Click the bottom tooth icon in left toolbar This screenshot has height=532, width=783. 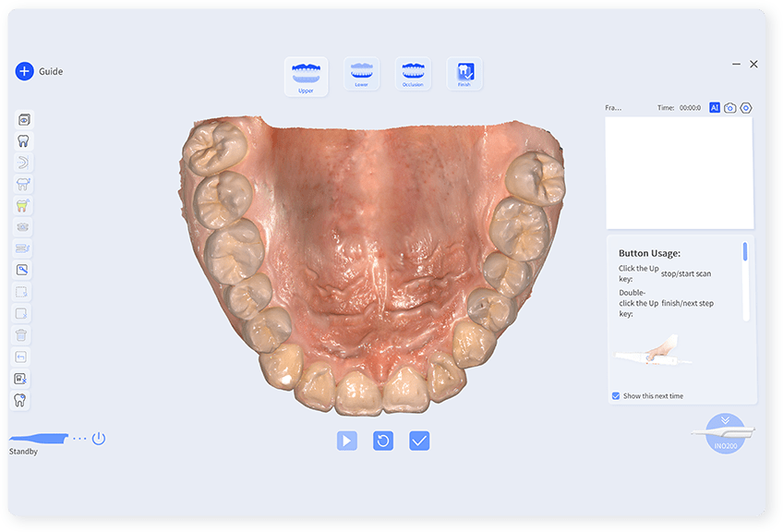pyautogui.click(x=23, y=400)
